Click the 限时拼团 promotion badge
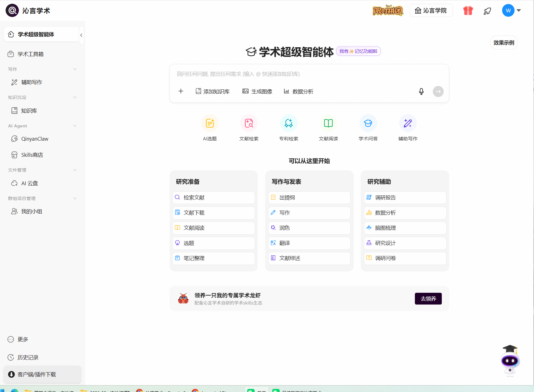Screen dimensions: 534x392 (388, 11)
